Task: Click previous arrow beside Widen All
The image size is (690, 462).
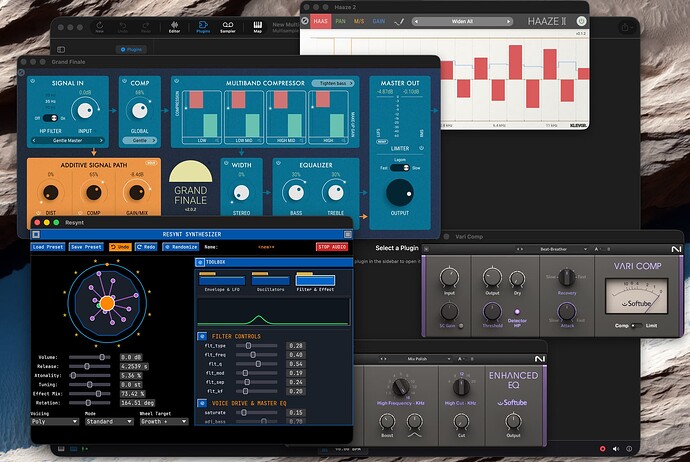Action: [416, 21]
